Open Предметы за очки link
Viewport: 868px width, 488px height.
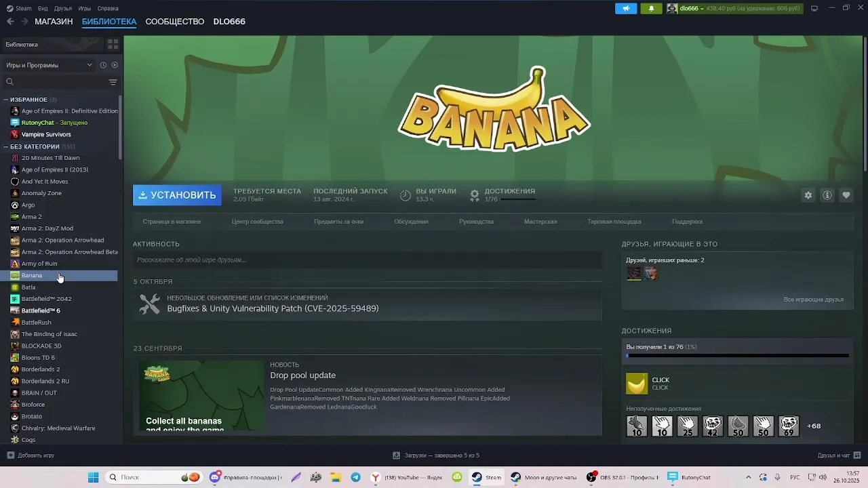tap(338, 222)
